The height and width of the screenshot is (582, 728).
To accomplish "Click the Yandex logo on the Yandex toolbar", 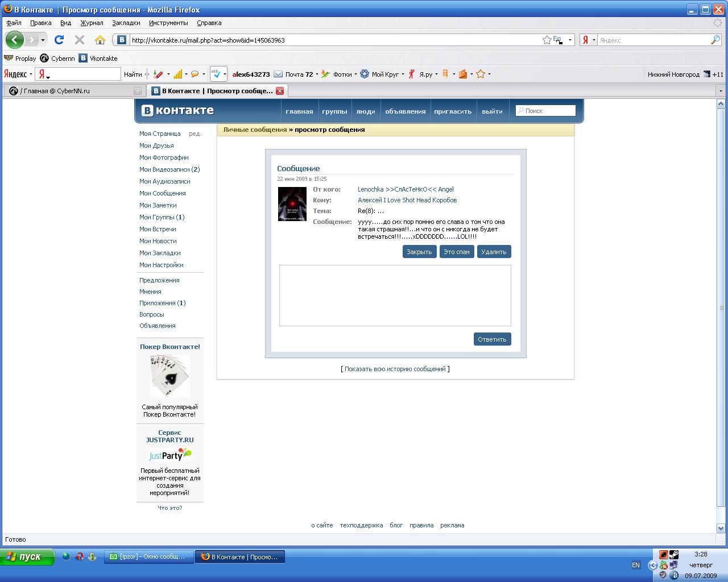I will (x=15, y=74).
